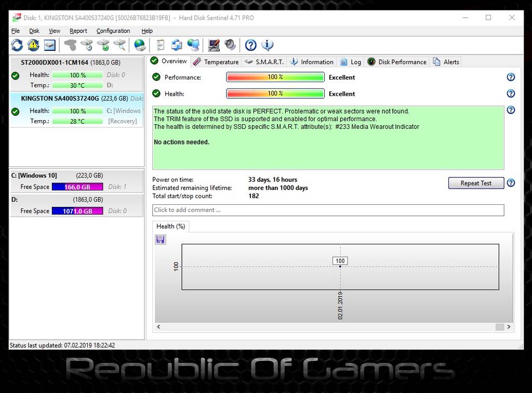Viewport: 532px width, 393px height.
Task: Click the toolbar info bubble icon
Action: (x=268, y=45)
